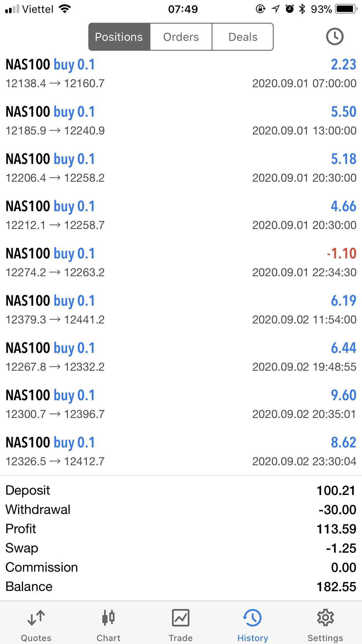
Task: Switch to the Positions segment
Action: point(119,37)
